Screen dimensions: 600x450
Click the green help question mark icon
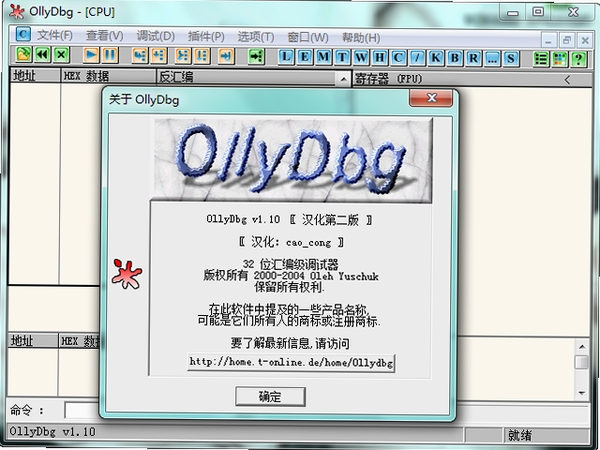tap(579, 59)
